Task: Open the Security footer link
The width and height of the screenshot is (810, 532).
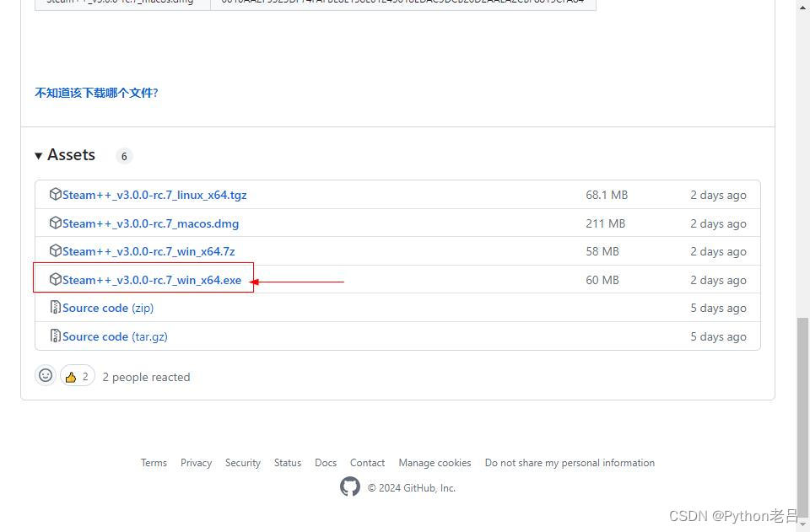Action: click(x=243, y=463)
